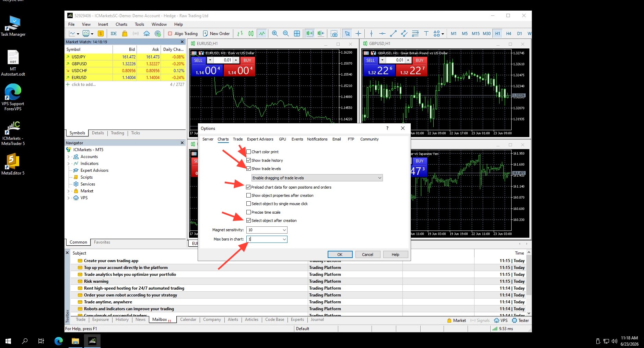Open the Max bars in chart dropdown arrow
This screenshot has width=644, height=348.
[x=284, y=239]
